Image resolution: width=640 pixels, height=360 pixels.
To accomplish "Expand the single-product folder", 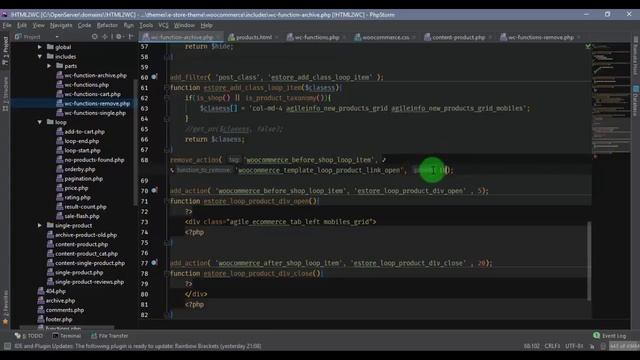I will tap(40, 225).
